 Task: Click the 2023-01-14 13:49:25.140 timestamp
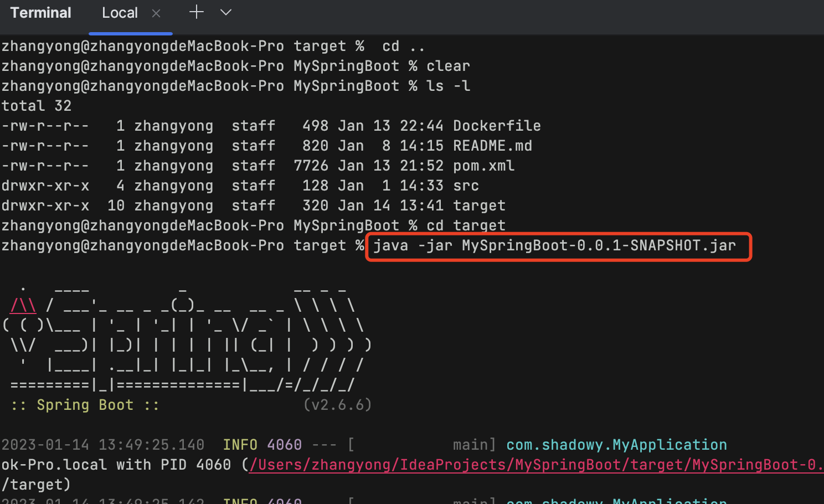coord(102,445)
